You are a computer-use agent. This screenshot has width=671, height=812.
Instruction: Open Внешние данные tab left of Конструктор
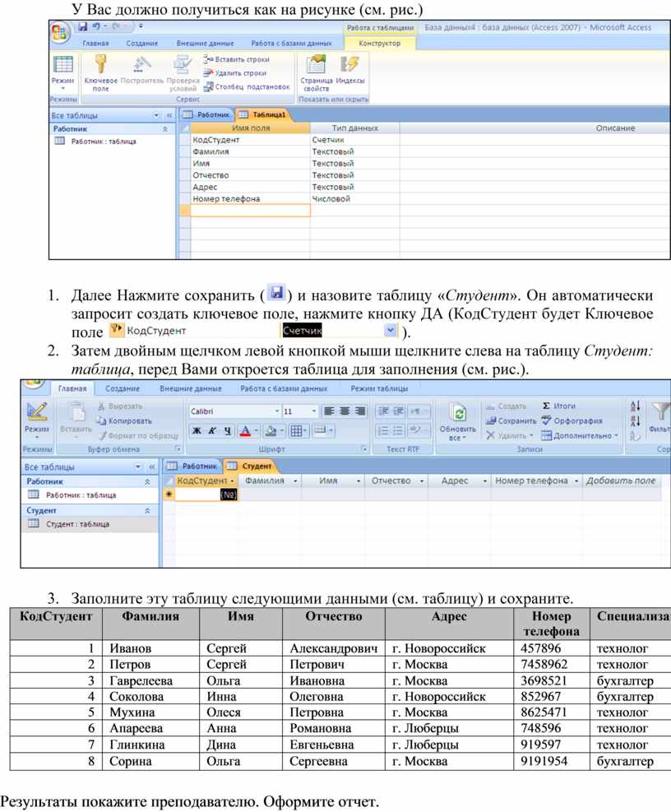(205, 44)
